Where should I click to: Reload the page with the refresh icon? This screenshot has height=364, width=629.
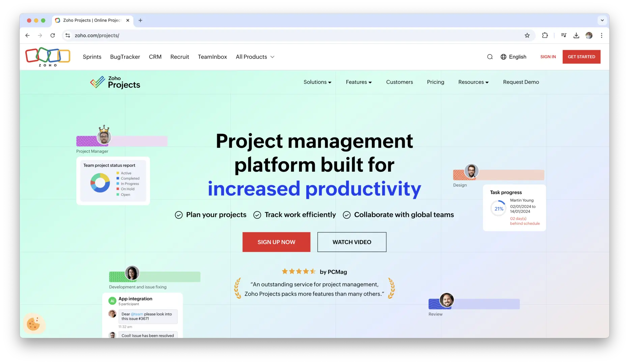pyautogui.click(x=53, y=35)
